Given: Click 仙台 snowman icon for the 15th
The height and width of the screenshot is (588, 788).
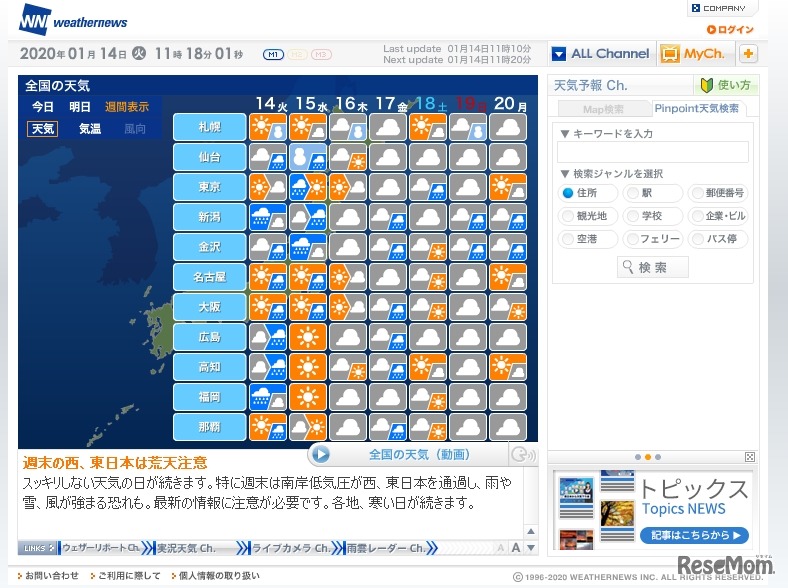Looking at the screenshot, I should (x=308, y=157).
